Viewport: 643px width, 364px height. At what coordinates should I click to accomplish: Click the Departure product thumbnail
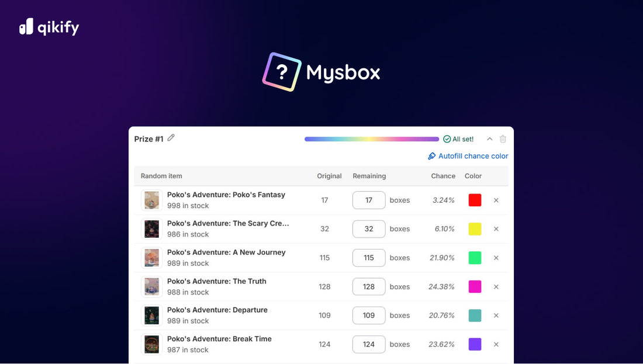[x=152, y=316]
